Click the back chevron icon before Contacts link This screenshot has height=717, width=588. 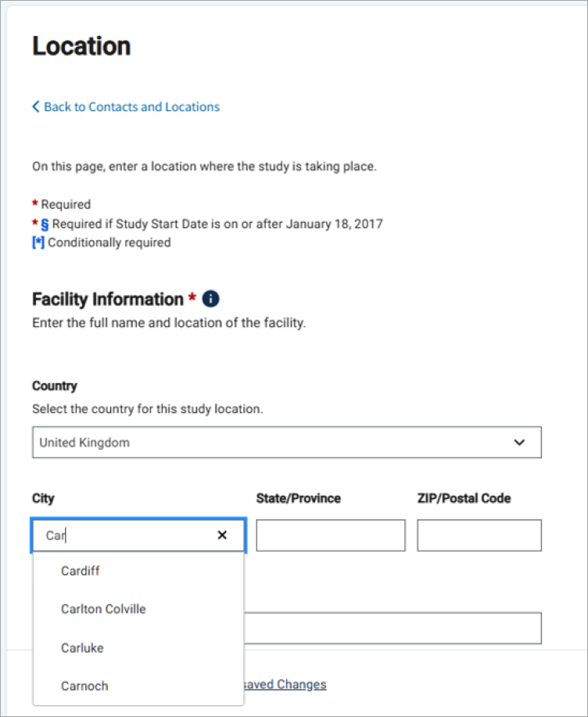coord(36,107)
